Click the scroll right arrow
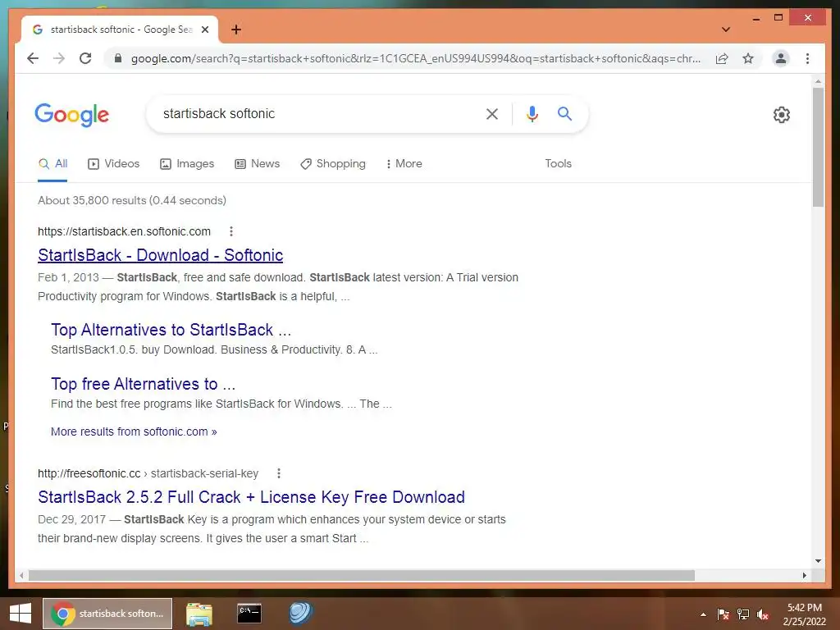This screenshot has height=630, width=840. tap(804, 575)
